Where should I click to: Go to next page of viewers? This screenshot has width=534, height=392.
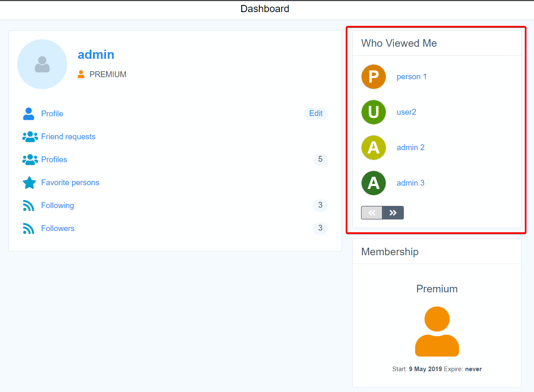(x=393, y=213)
